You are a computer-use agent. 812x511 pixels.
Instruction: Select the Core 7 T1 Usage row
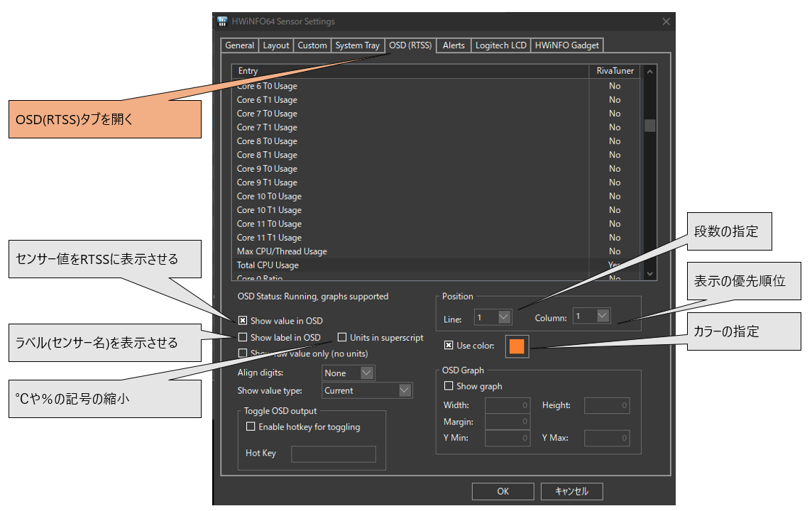(436, 127)
